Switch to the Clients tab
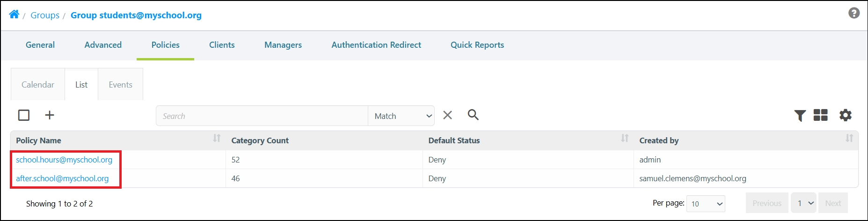Viewport: 868px width, 221px height. (x=222, y=45)
